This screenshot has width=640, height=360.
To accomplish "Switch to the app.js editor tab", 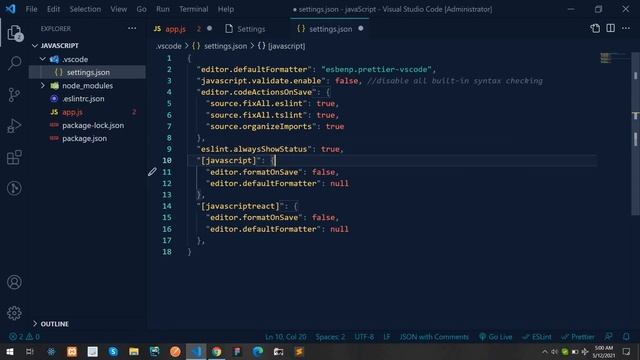I will coord(182,29).
